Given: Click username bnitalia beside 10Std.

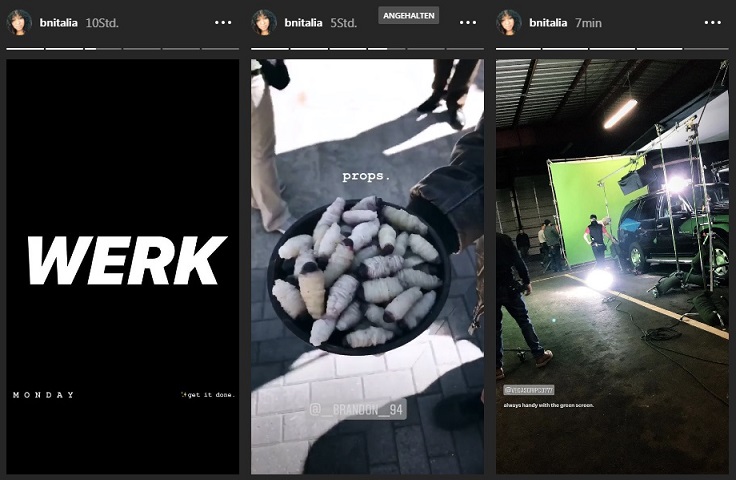Looking at the screenshot, I should (59, 23).
